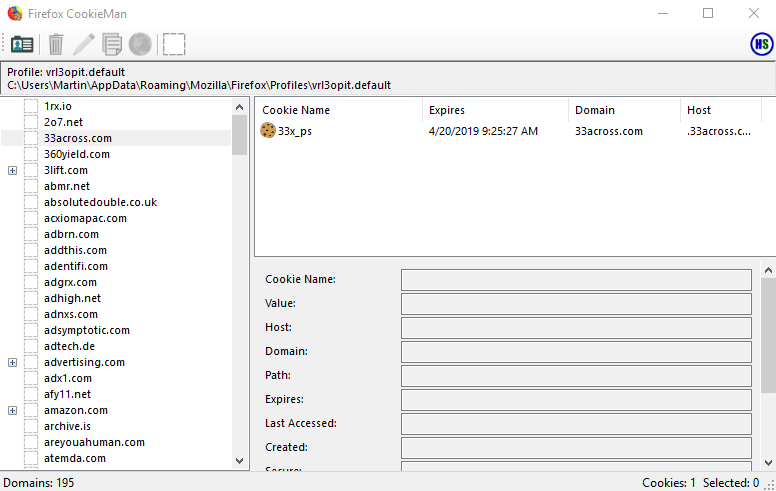
Task: Click into the Expires details field
Action: click(576, 400)
